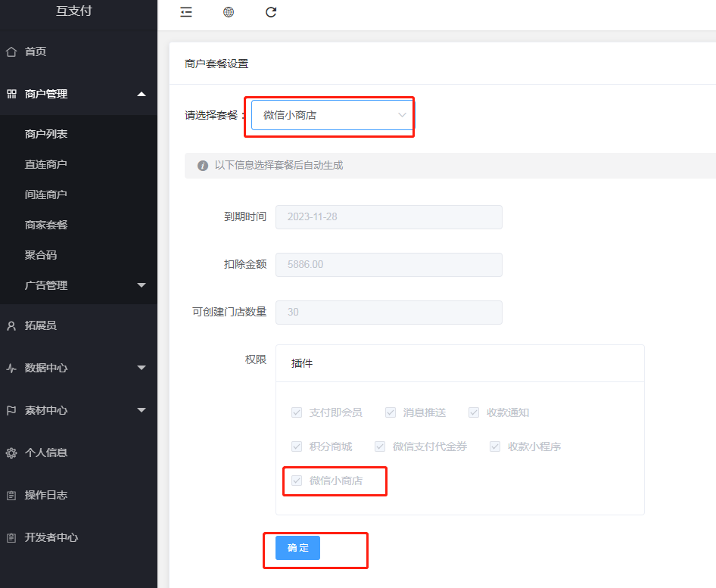Viewport: 716px width, 588px height.
Task: Click the sidebar collapse menu icon
Action: [186, 12]
